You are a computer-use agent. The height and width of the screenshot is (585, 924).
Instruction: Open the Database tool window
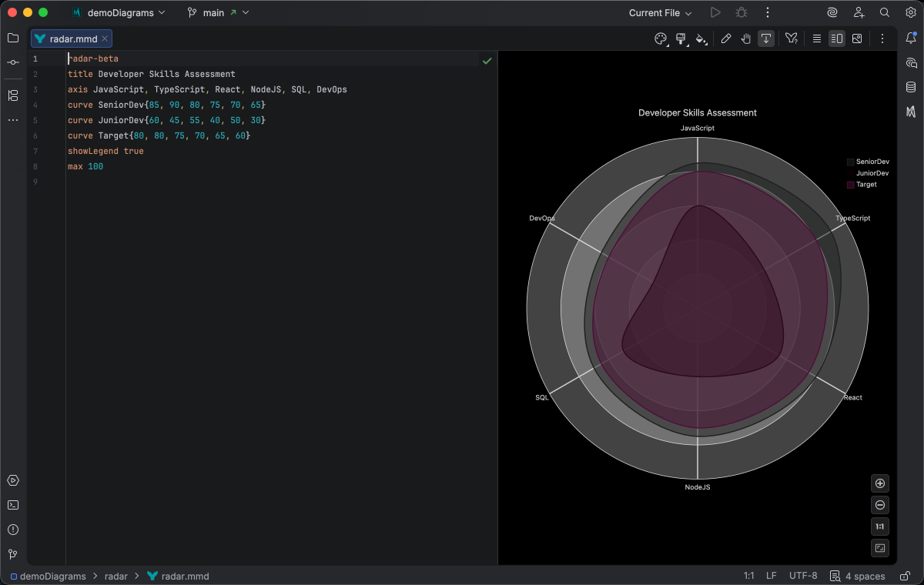[911, 87]
